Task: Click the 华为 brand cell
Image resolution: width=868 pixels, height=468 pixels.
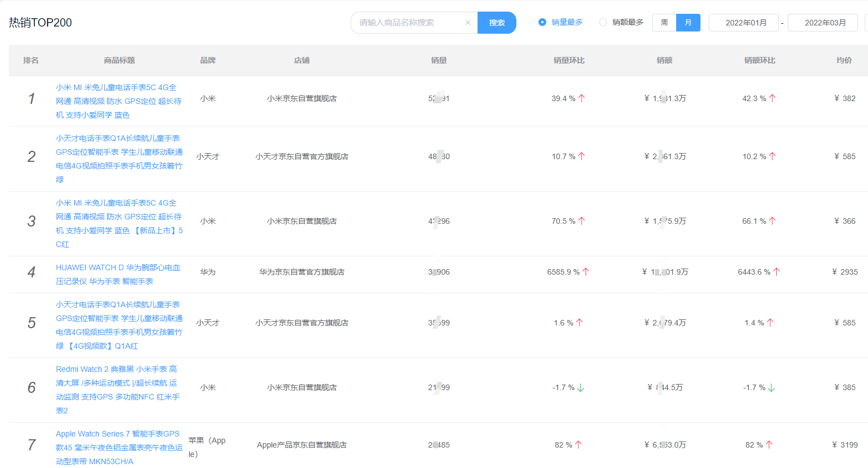Action: click(x=208, y=272)
